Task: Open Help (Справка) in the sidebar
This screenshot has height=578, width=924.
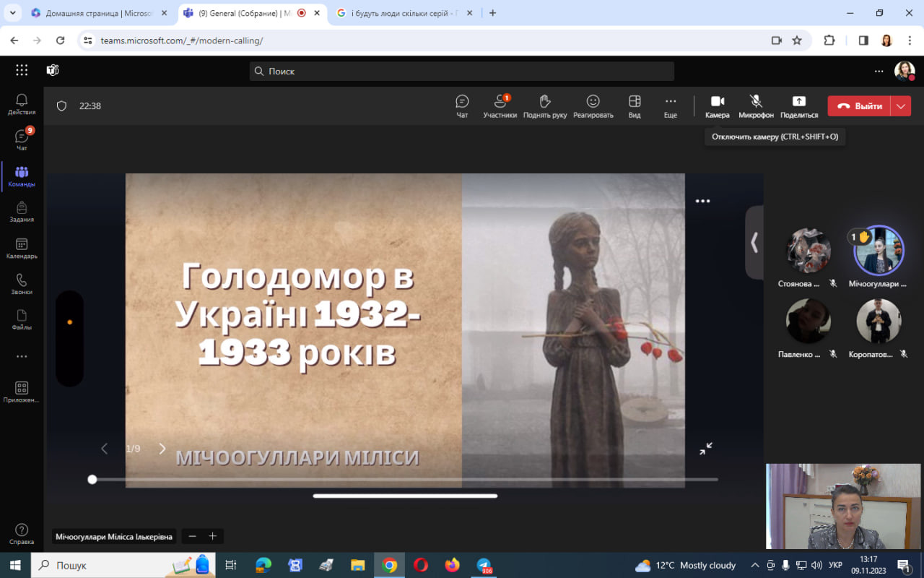Action: 22,534
